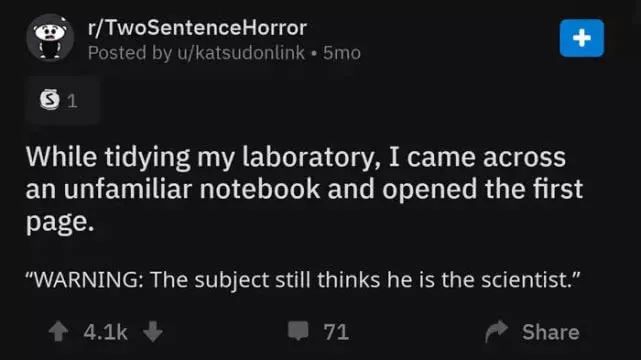View the Silver award icon

coord(49,99)
